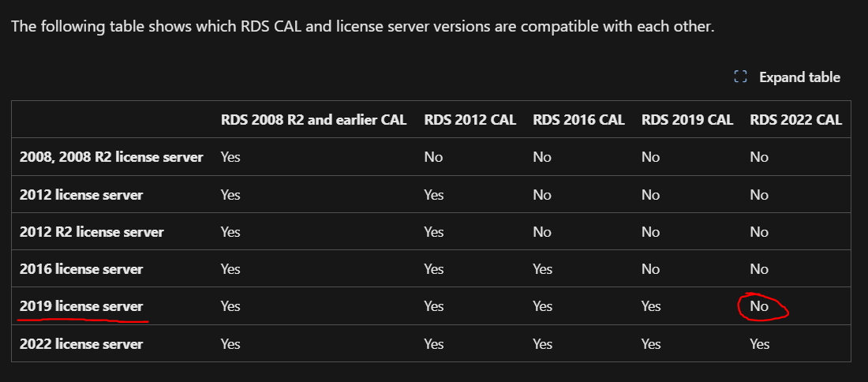Click No for 2008 server RDS 2012 CAL
This screenshot has height=382, width=868.
pos(433,157)
